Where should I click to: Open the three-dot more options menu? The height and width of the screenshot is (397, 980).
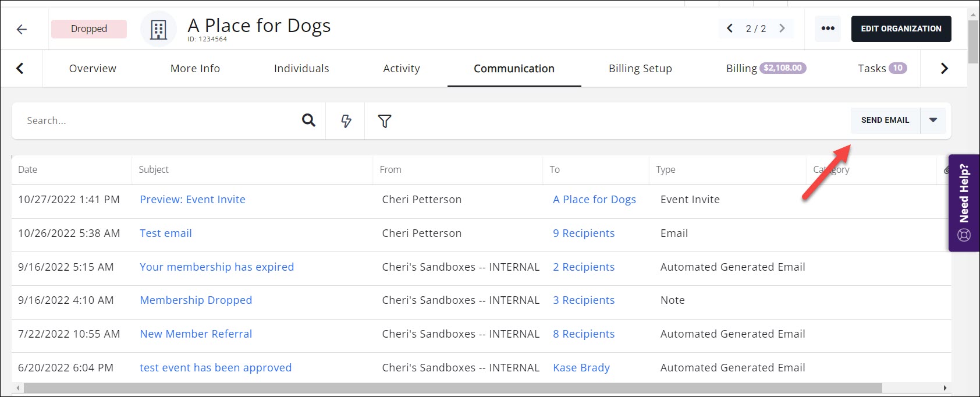coord(828,29)
